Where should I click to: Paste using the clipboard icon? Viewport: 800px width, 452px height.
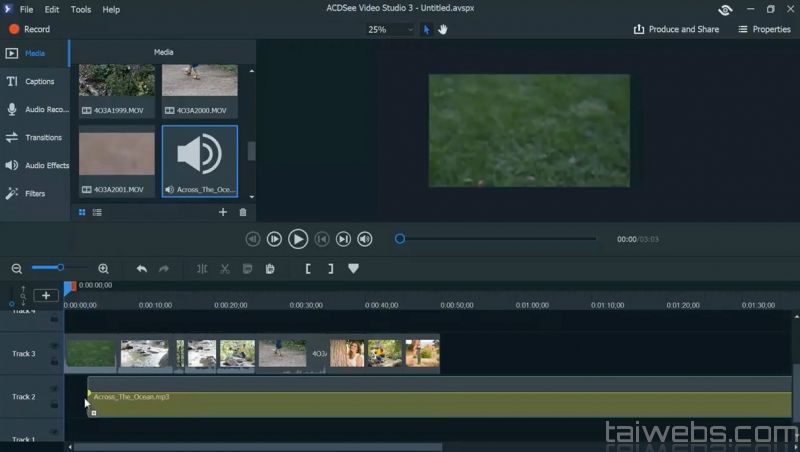coord(270,269)
